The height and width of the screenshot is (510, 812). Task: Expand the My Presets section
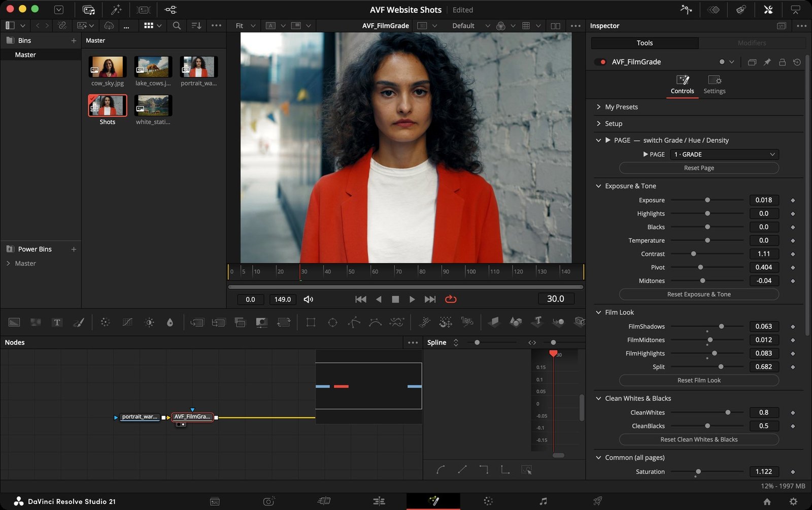click(x=599, y=107)
